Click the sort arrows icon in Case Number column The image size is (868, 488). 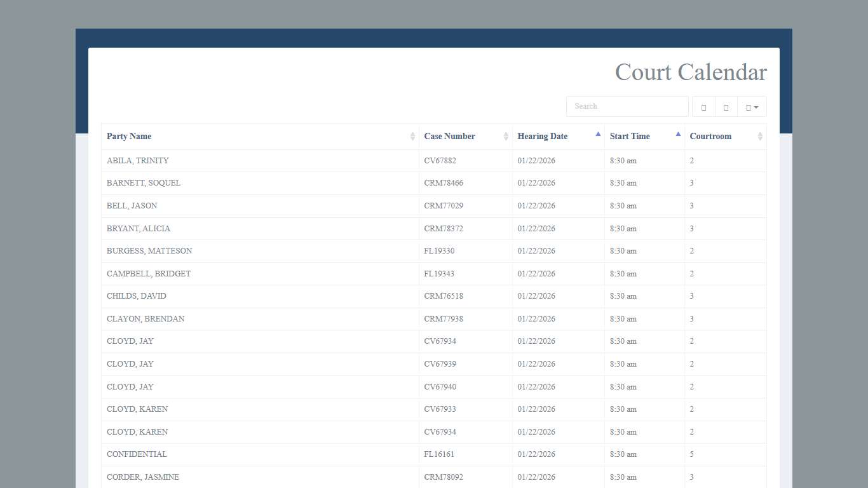tap(506, 137)
